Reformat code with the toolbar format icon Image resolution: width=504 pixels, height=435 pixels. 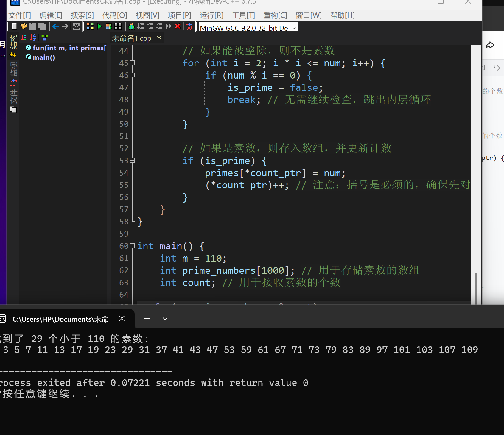tap(77, 26)
